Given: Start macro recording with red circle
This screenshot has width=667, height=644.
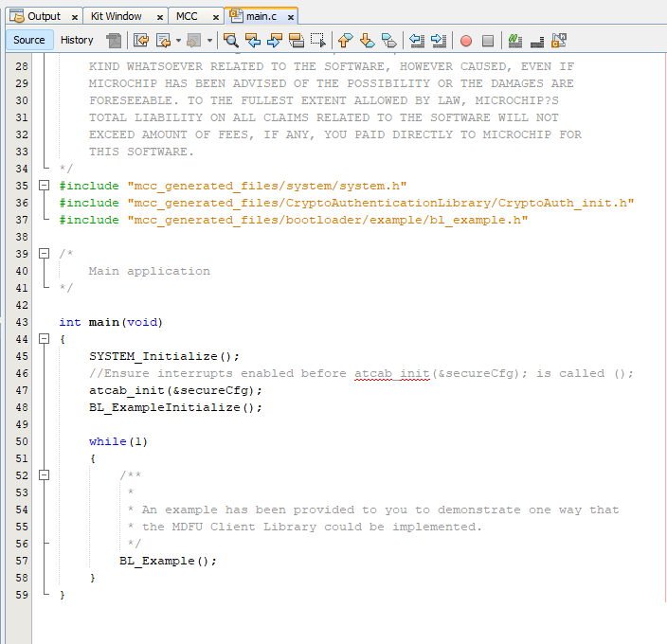Looking at the screenshot, I should [x=465, y=40].
